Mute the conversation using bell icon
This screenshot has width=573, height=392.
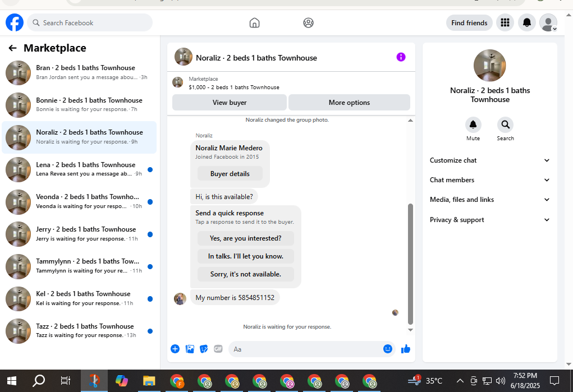[x=473, y=125]
